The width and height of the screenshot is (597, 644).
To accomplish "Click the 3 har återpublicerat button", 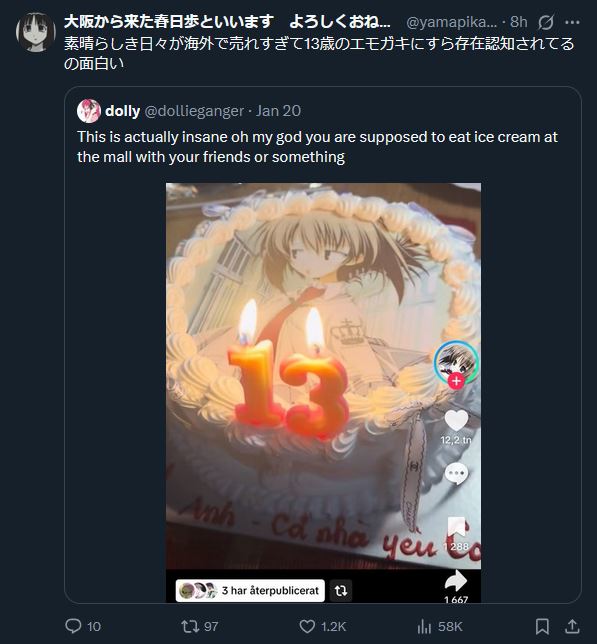I will click(x=250, y=591).
